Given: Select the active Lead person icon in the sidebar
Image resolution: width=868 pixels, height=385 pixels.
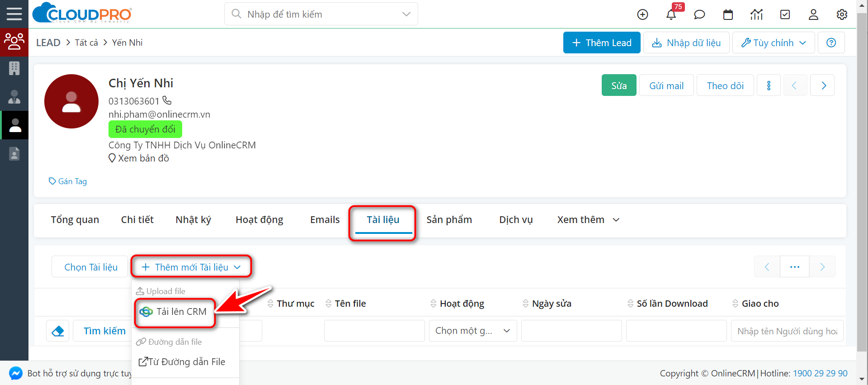Looking at the screenshot, I should (x=15, y=125).
